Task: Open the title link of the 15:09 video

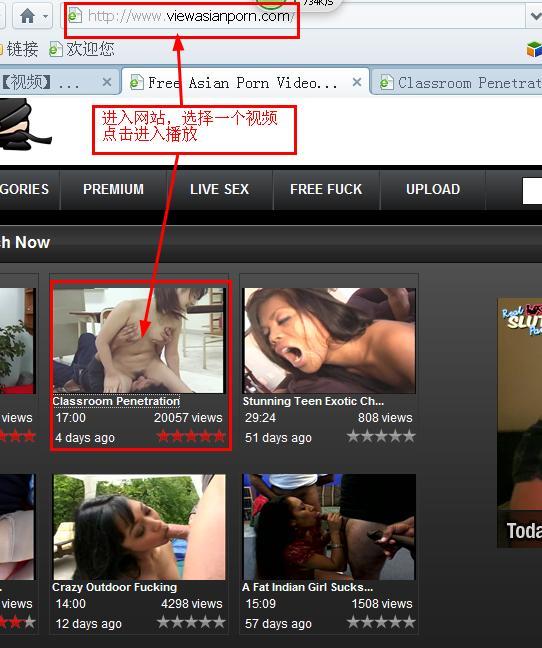Action: [x=307, y=587]
